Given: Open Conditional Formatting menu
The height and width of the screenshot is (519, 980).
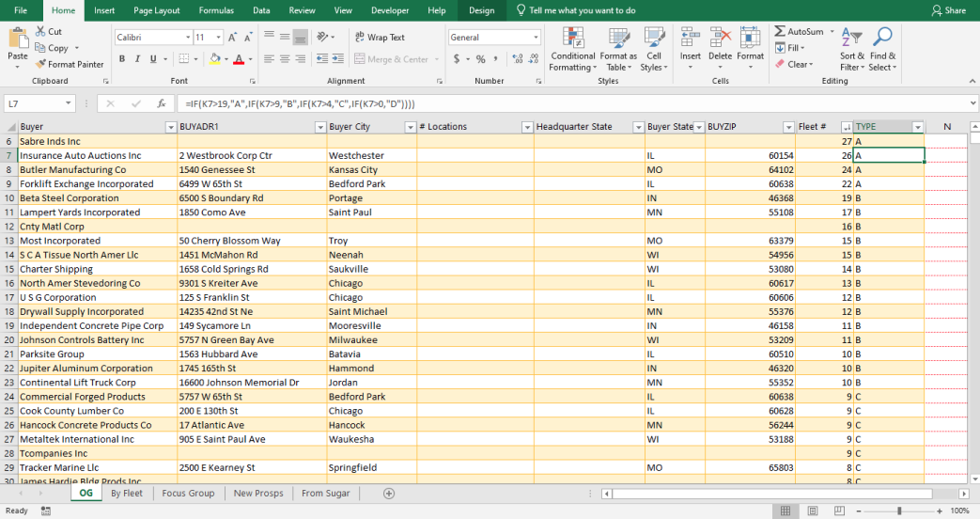Looking at the screenshot, I should pos(573,49).
